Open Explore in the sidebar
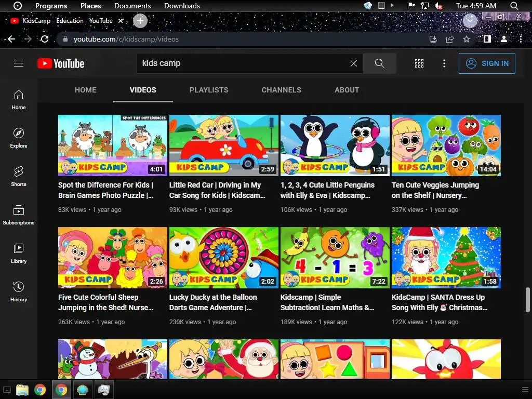Viewport: 532px width, 399px height. pos(19,138)
